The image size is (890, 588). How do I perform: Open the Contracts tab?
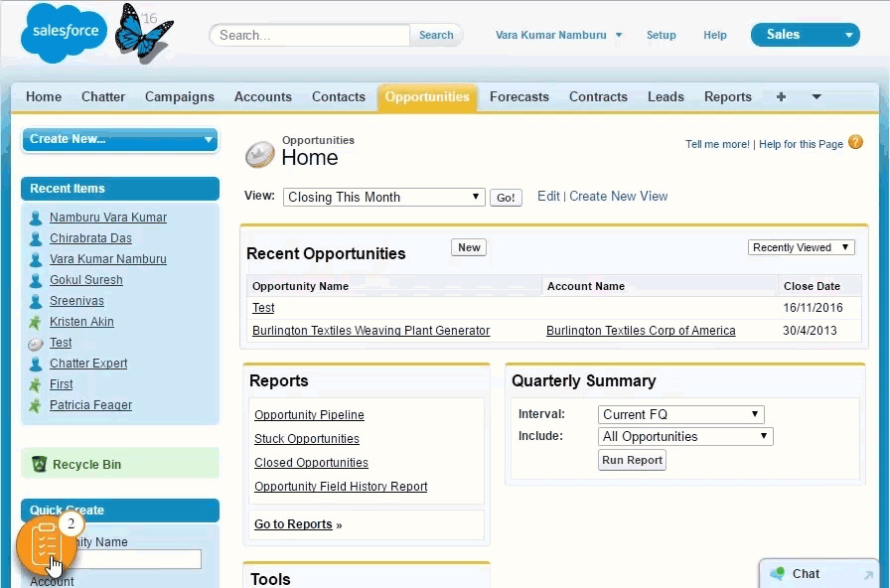pos(598,97)
